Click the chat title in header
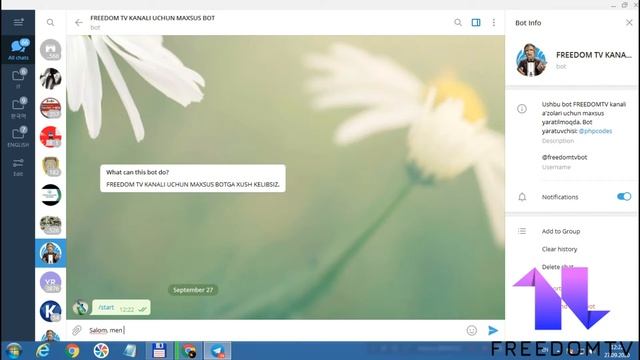The height and width of the screenshot is (360, 640). click(x=152, y=18)
